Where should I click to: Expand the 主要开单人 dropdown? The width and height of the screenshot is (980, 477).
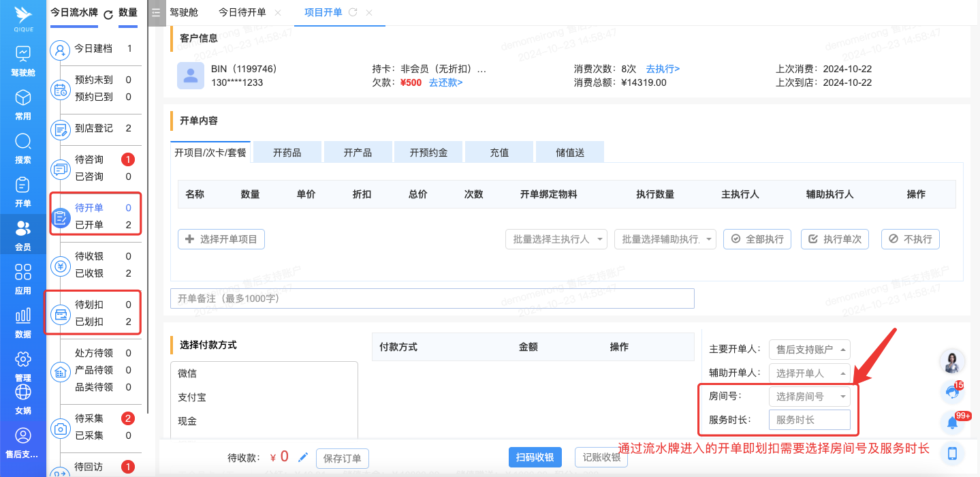tap(809, 350)
